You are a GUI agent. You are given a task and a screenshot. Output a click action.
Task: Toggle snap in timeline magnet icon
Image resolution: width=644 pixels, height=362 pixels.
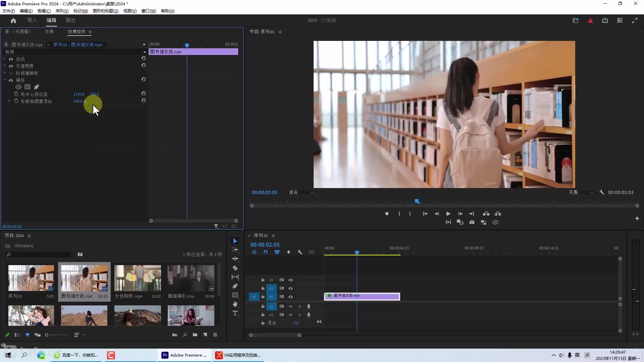[266, 252]
